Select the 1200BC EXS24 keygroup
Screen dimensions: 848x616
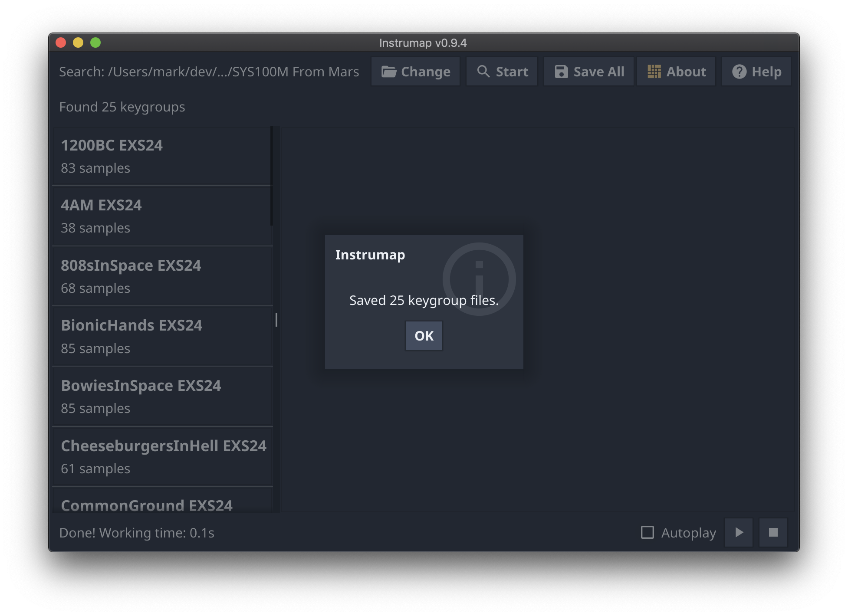tap(162, 156)
